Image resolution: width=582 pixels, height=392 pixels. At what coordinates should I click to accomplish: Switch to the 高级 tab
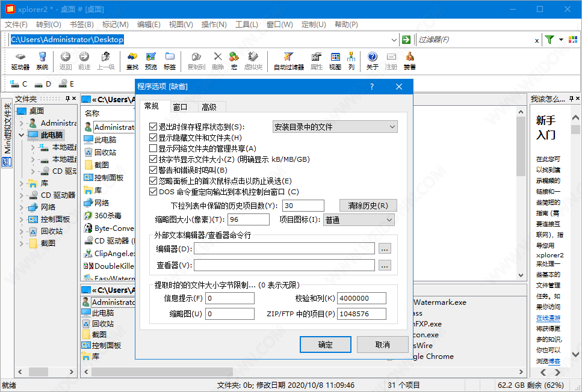click(x=209, y=107)
